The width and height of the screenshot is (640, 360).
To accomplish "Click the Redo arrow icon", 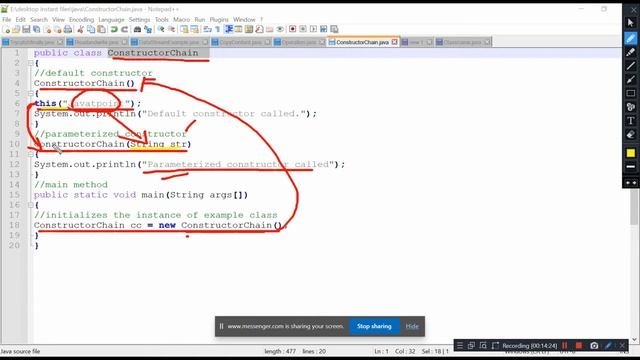I will point(124,29).
